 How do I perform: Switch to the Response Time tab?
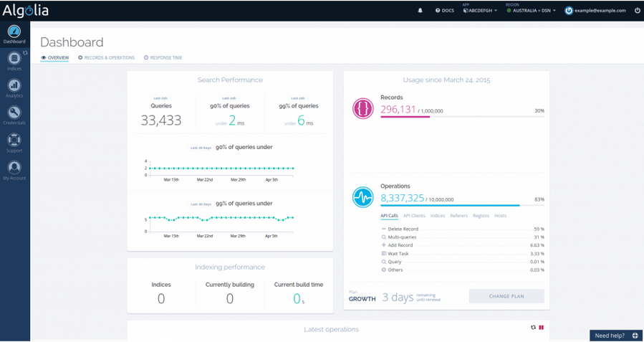point(163,57)
